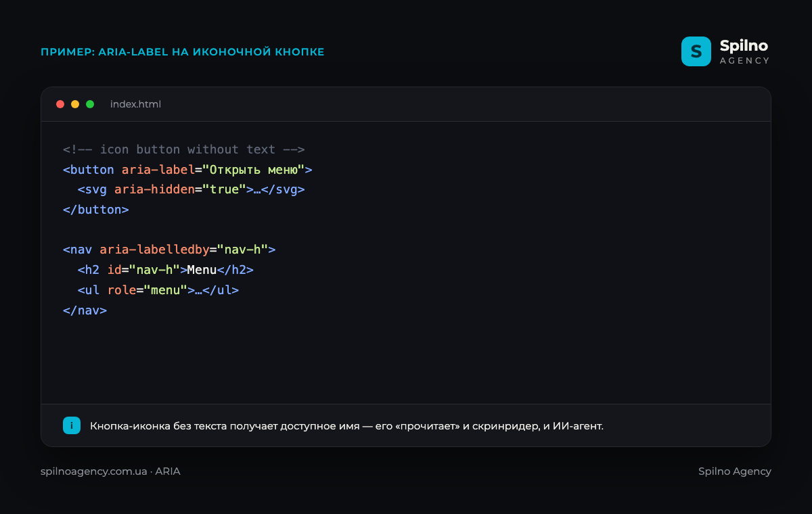Click the h2 id="nav-h" Menu line
Image resolution: width=812 pixels, height=514 pixels.
[166, 270]
